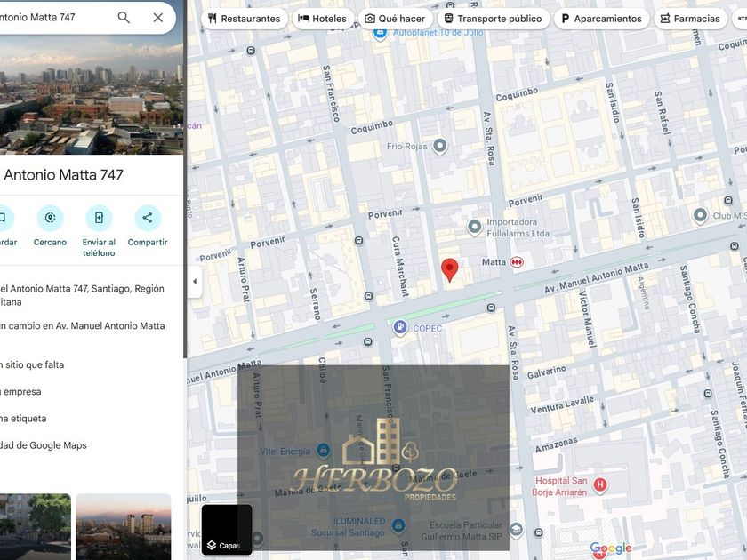Click the Cercano nearby icon
This screenshot has height=560, width=747.
pos(50,218)
